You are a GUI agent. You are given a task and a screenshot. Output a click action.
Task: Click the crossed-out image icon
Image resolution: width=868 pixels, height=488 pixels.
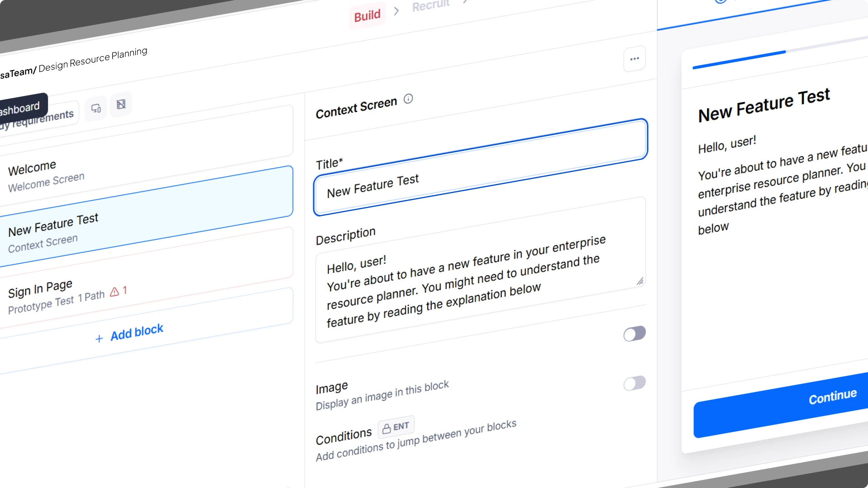[x=121, y=104]
